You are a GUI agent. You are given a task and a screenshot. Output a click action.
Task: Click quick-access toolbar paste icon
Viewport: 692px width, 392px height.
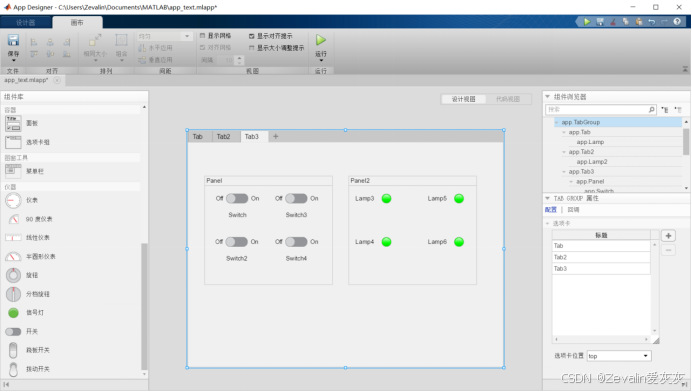tap(639, 22)
